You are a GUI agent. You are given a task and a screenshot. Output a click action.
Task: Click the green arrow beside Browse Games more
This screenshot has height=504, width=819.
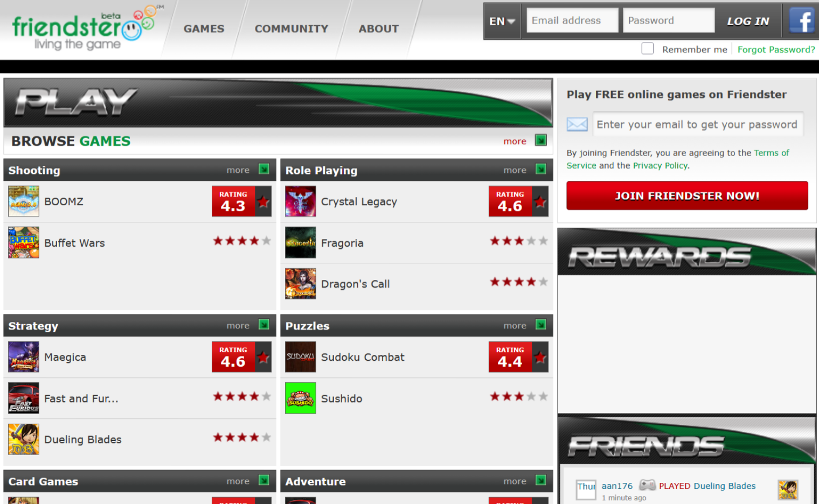click(541, 141)
